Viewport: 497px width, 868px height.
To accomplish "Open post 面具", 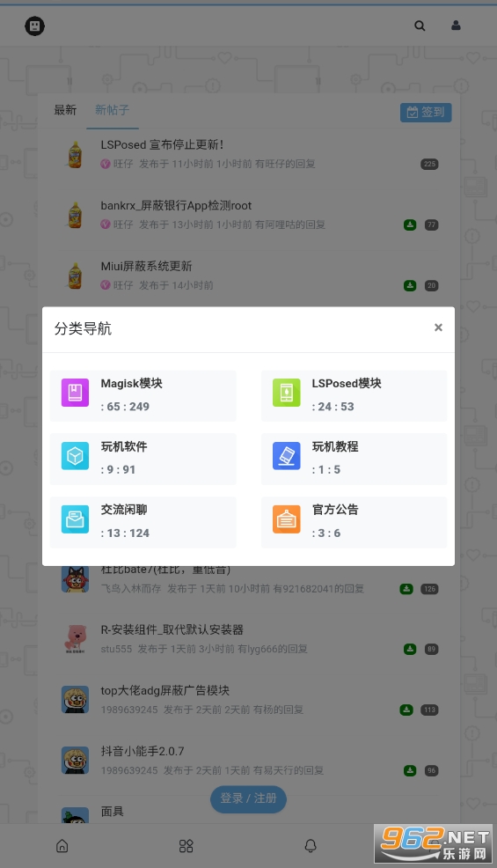I will click(x=113, y=812).
